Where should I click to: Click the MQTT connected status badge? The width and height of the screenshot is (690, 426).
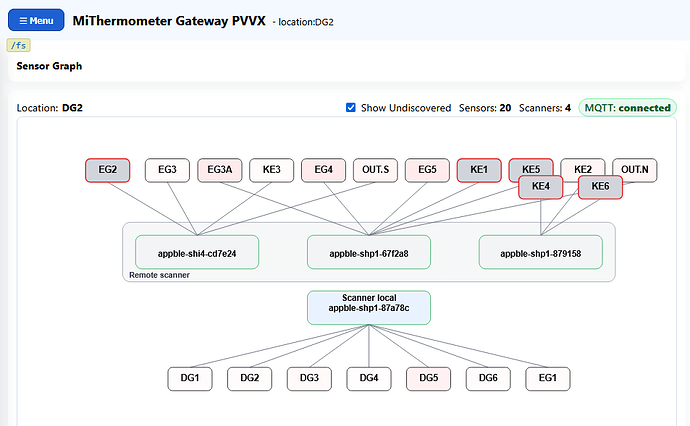[628, 108]
